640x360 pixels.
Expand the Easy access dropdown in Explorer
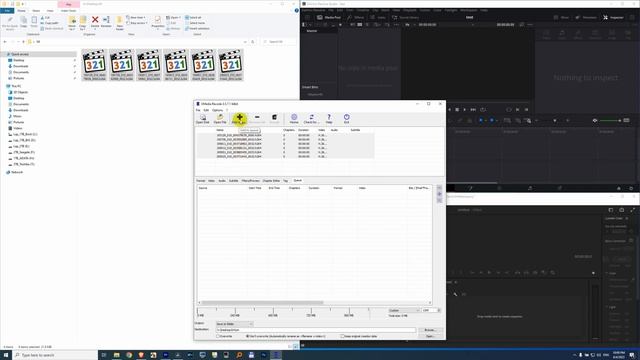(x=137, y=23)
